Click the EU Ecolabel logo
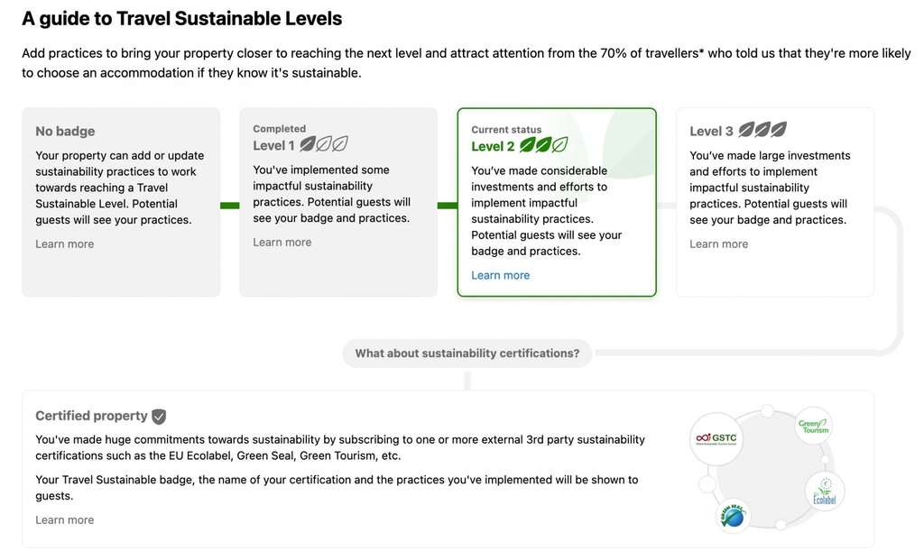This screenshot has width=924, height=560. click(x=825, y=491)
